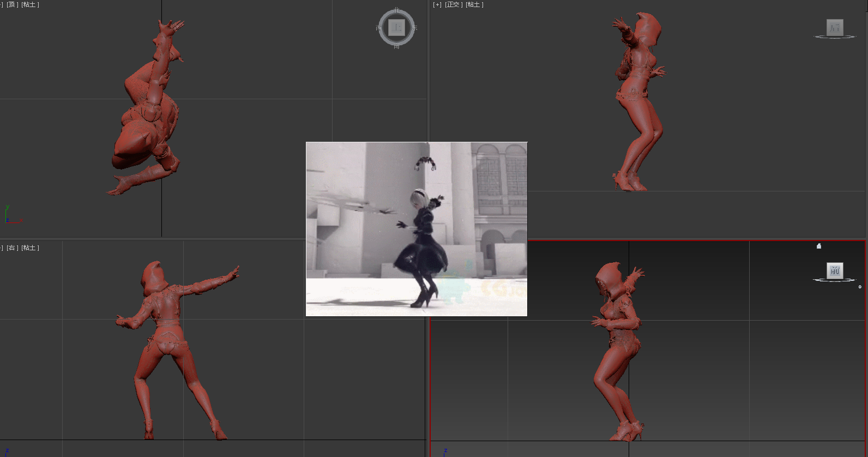Click the 南 (south) compass label on ViewCube
Image resolution: width=868 pixels, height=457 pixels.
pyautogui.click(x=396, y=46)
